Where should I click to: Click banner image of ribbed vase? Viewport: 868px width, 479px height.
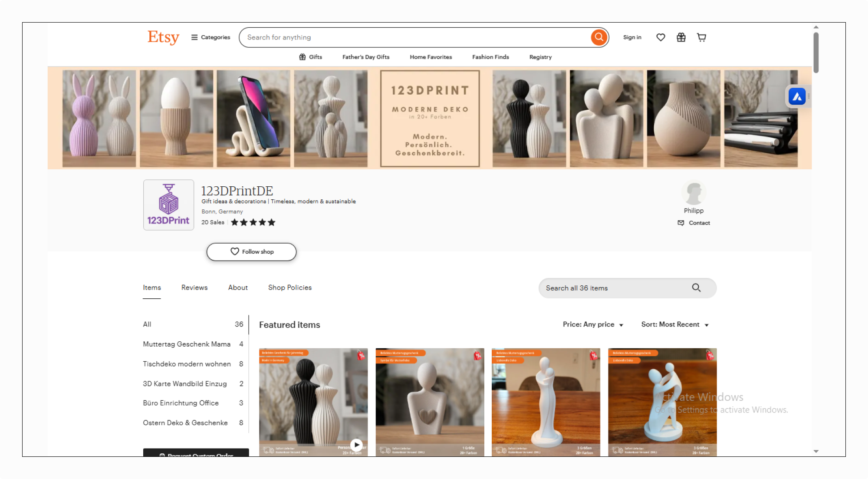[684, 119]
